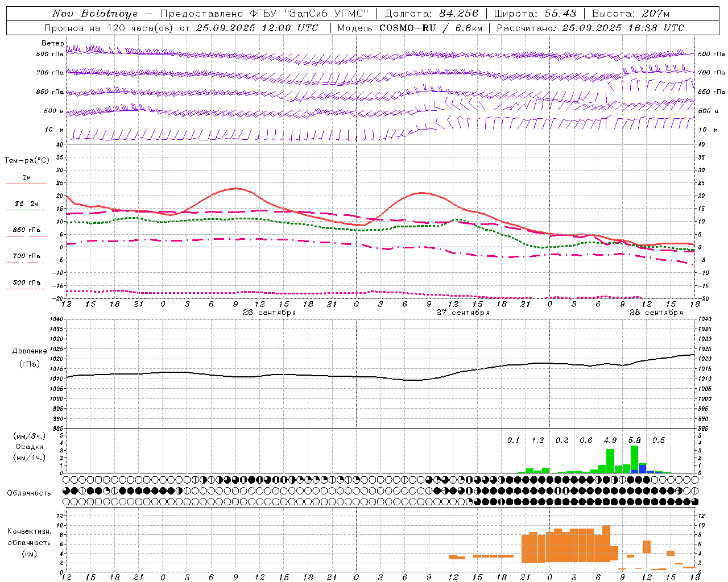Click the Высота: 207м value
This screenshot has width=728, height=582.
pos(631,14)
